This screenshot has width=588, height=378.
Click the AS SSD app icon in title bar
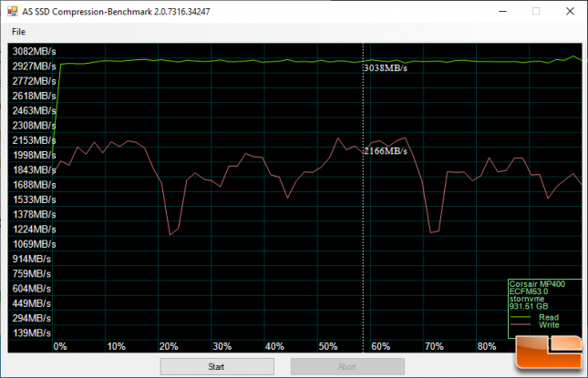pyautogui.click(x=13, y=11)
